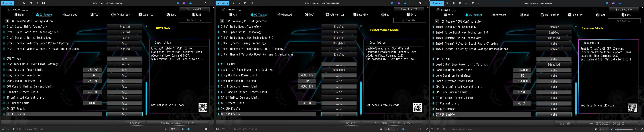Viewport: 644px width, 132px height.
Task: Switch to the Boot tab in Baseline Mode window
Action: click(x=600, y=15)
